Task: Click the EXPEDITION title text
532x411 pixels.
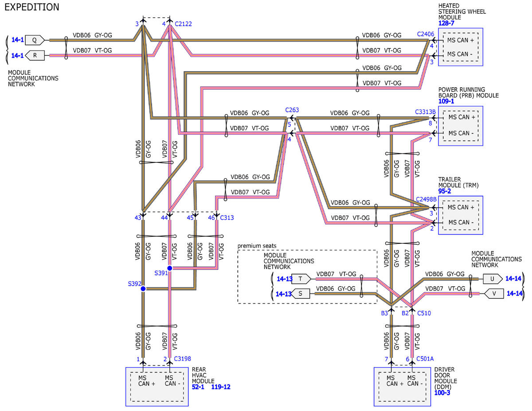Action: pos(31,7)
